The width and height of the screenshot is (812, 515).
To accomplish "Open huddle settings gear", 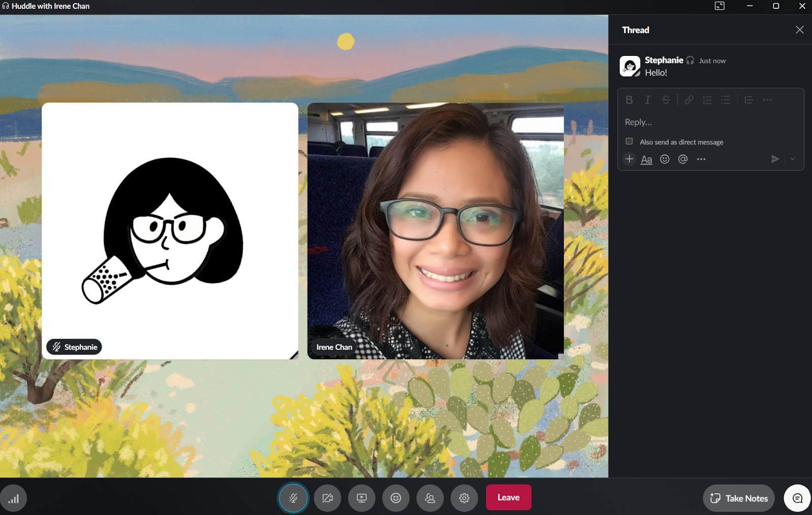I will 464,498.
